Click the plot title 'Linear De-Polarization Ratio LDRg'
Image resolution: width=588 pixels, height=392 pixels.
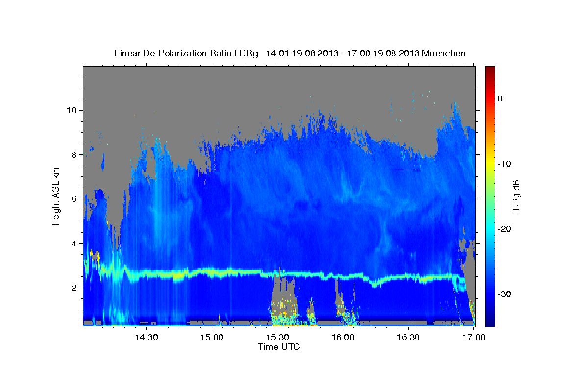coord(186,53)
